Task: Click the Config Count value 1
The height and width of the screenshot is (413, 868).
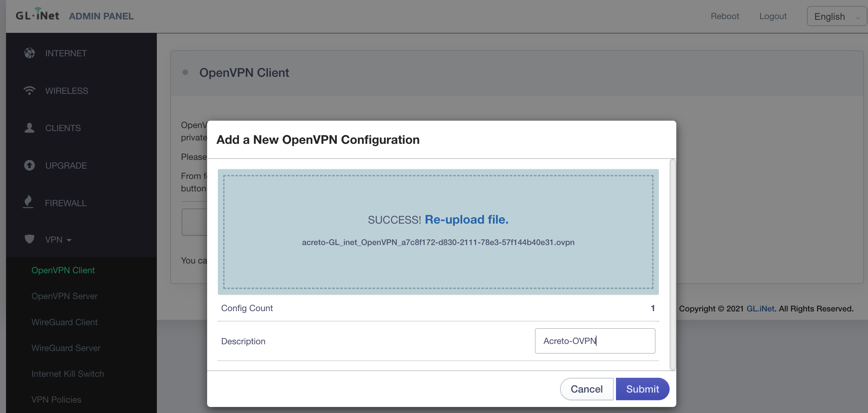Action: point(653,308)
